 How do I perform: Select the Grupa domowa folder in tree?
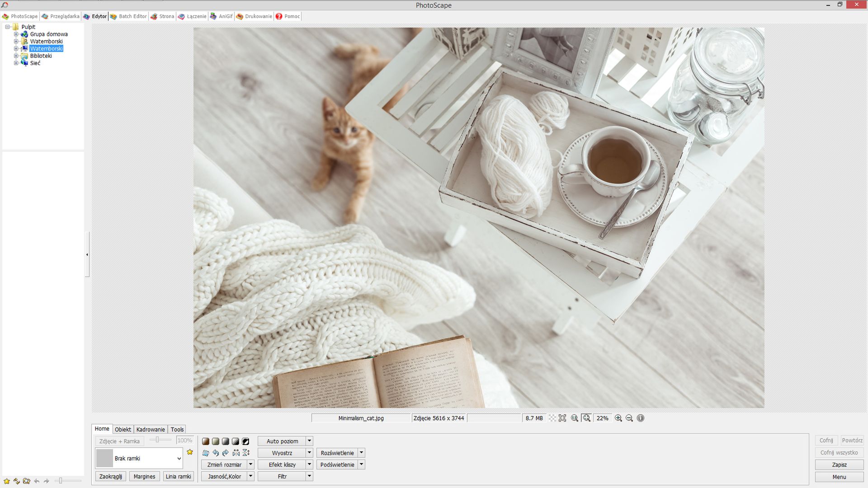(49, 34)
